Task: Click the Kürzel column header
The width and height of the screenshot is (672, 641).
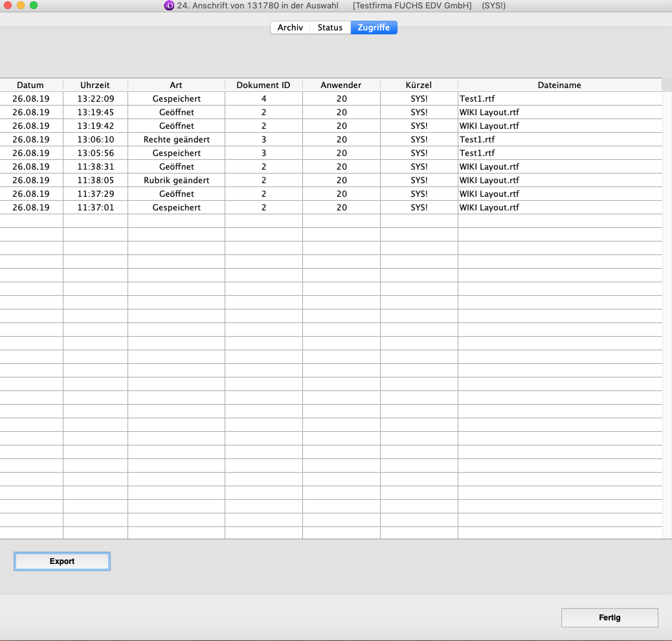Action: (419, 85)
